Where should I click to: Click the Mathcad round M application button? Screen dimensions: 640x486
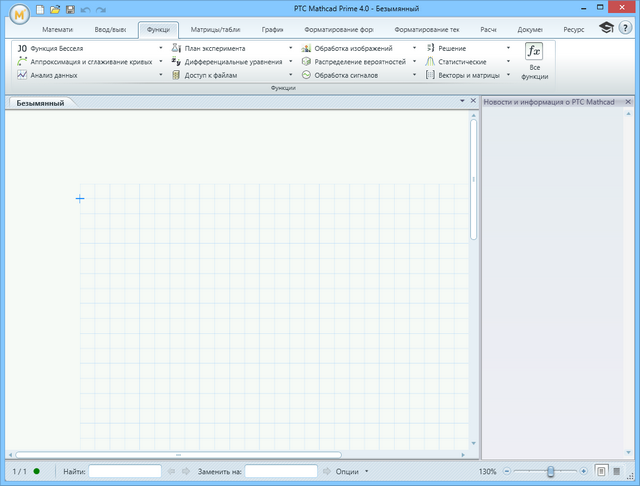(x=17, y=20)
